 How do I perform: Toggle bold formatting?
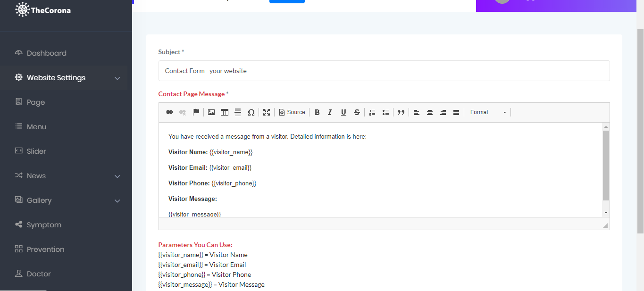click(317, 112)
